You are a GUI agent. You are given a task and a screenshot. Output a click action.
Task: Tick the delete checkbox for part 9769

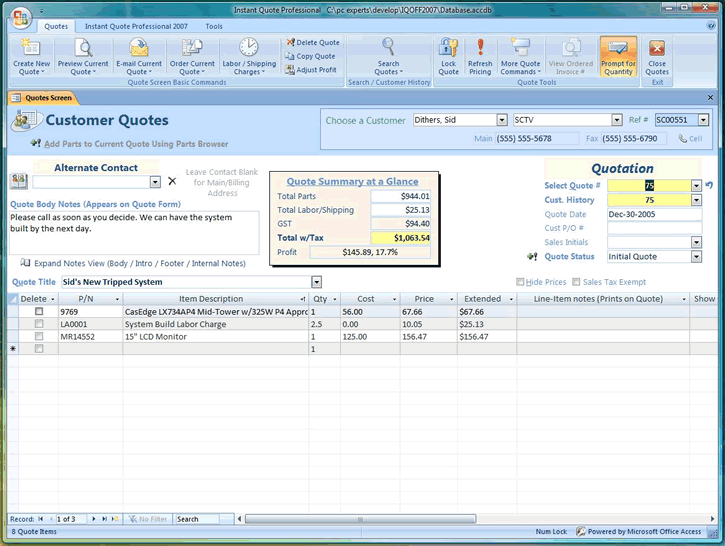pyautogui.click(x=39, y=312)
